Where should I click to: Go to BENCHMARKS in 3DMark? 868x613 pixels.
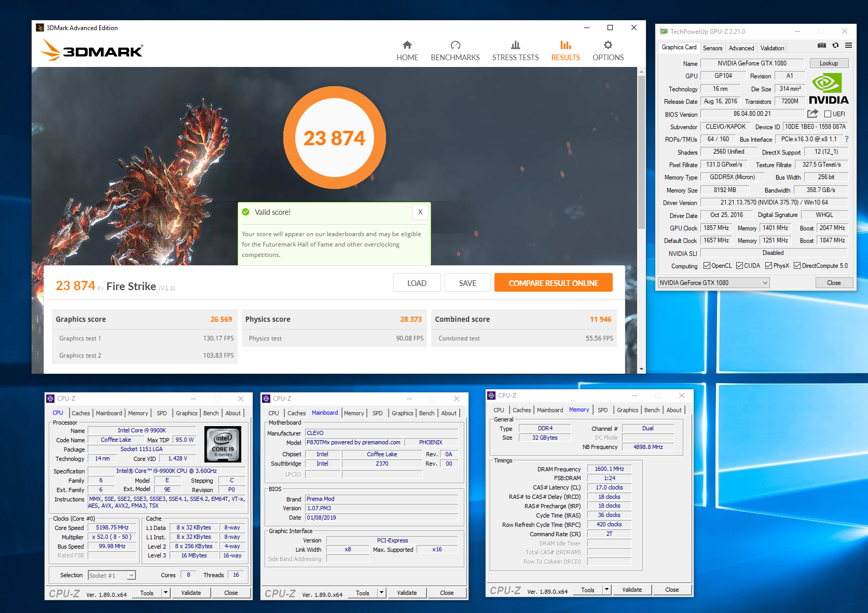pyautogui.click(x=455, y=51)
